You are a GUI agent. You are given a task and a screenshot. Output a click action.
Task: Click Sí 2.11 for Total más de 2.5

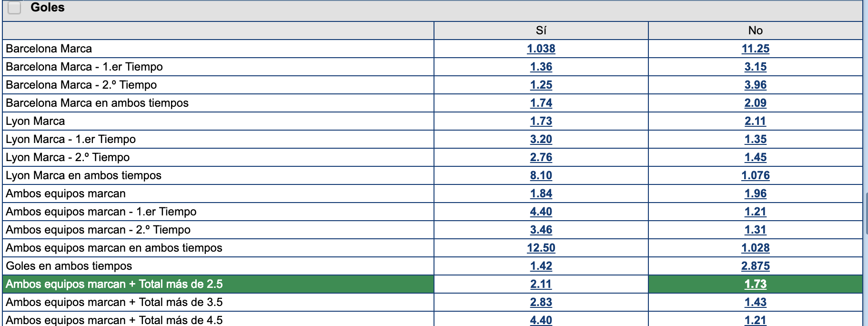click(x=541, y=284)
